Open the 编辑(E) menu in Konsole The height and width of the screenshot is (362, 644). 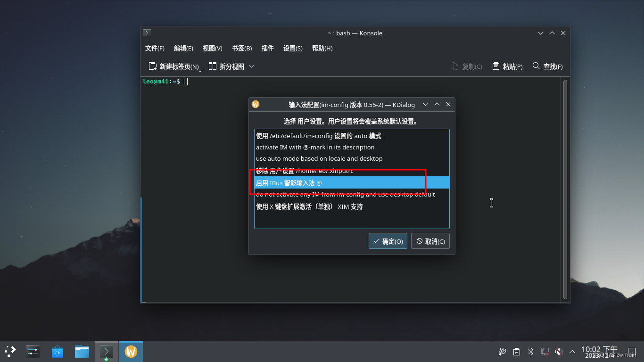pyautogui.click(x=183, y=48)
